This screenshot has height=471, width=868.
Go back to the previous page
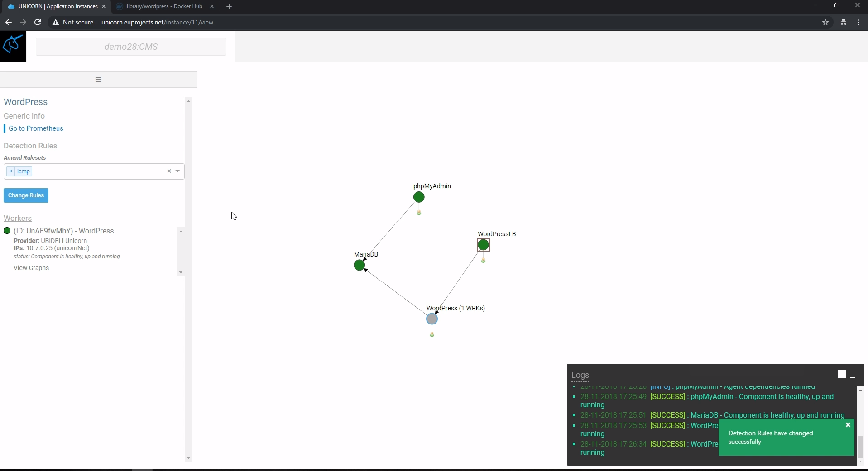(8, 22)
